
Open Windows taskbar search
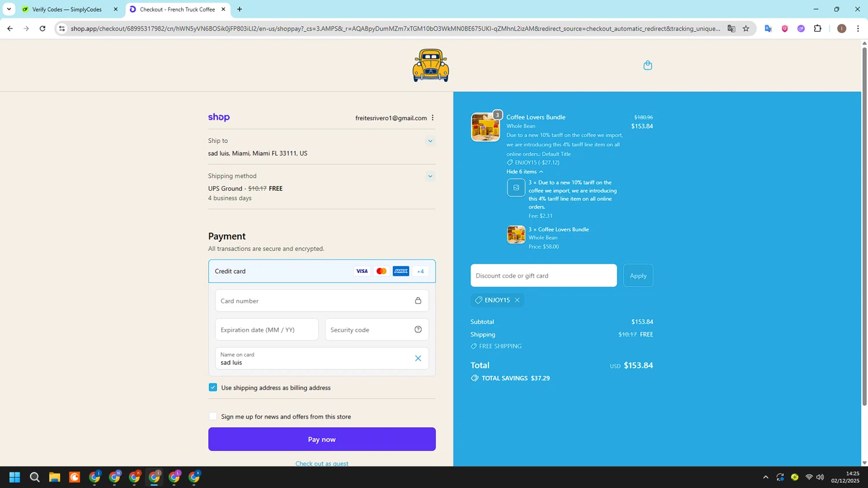[35, 477]
